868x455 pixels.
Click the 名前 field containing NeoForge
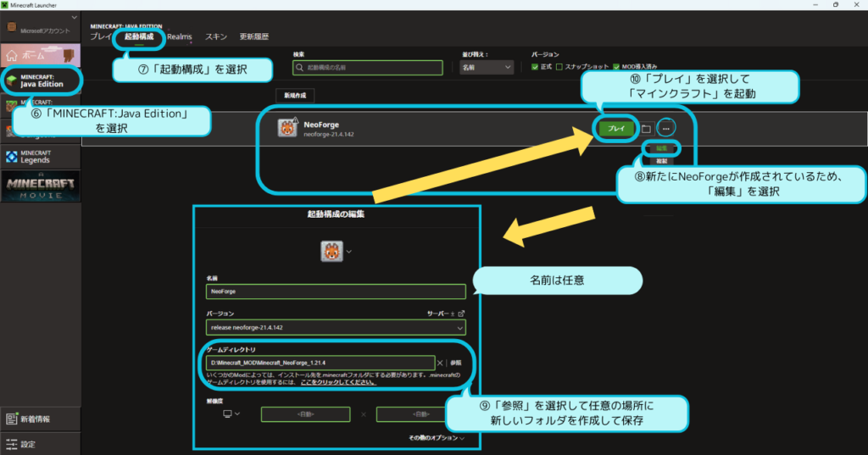[336, 291]
